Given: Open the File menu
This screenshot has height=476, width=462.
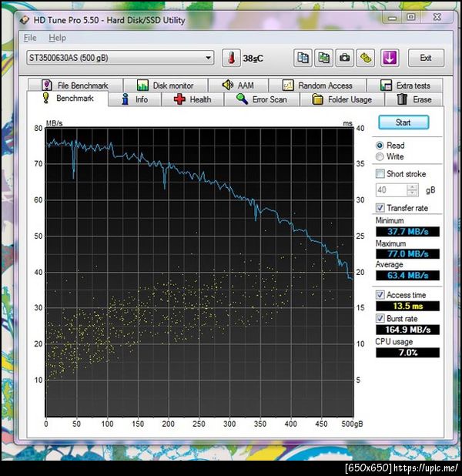Looking at the screenshot, I should pyautogui.click(x=30, y=38).
